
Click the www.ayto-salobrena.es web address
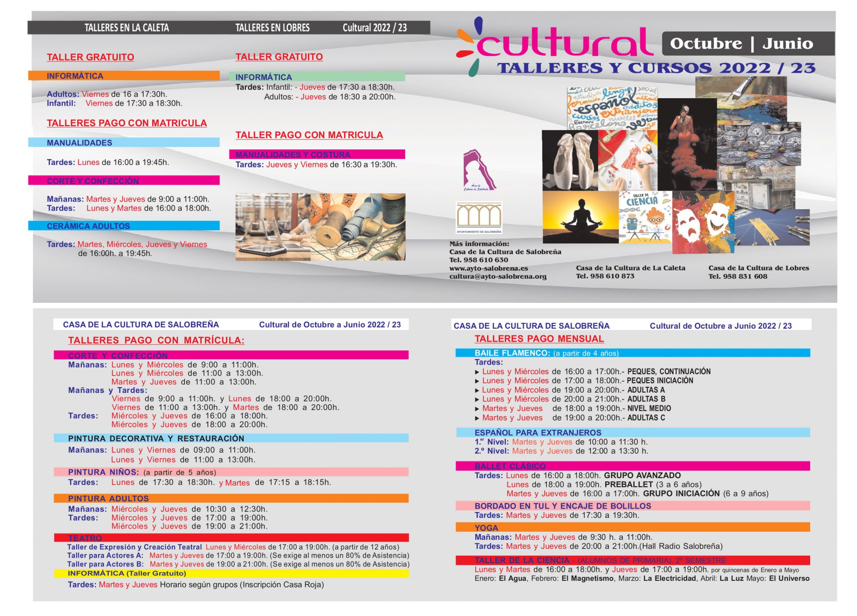[x=488, y=268]
